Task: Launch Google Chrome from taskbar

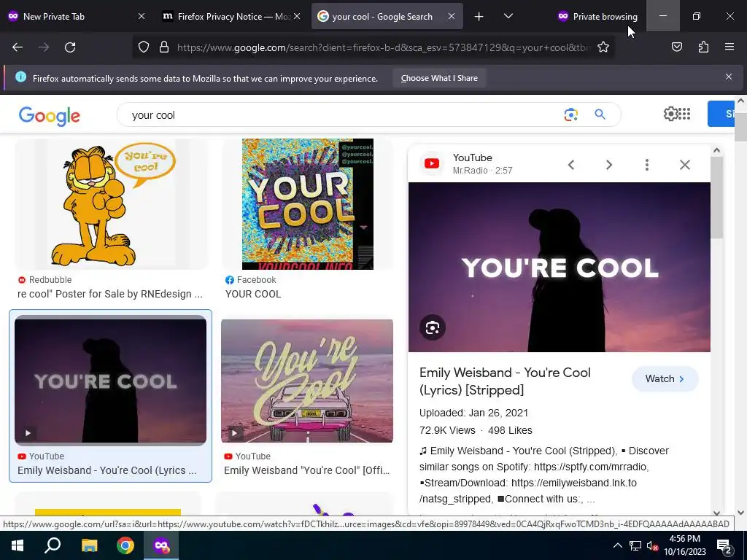Action: (x=125, y=545)
